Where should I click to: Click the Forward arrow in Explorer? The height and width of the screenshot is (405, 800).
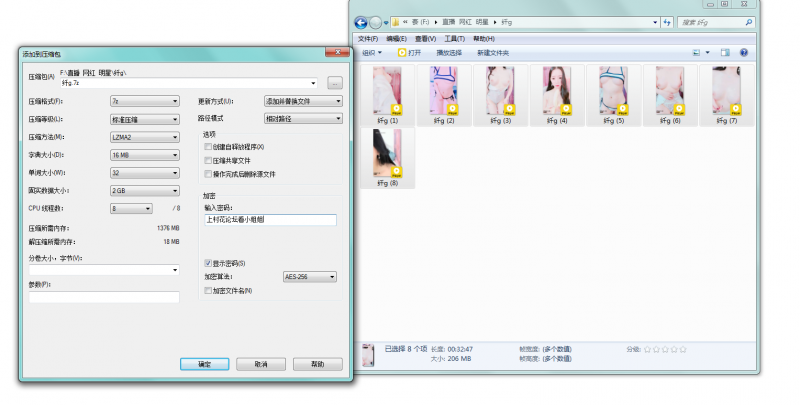point(376,22)
